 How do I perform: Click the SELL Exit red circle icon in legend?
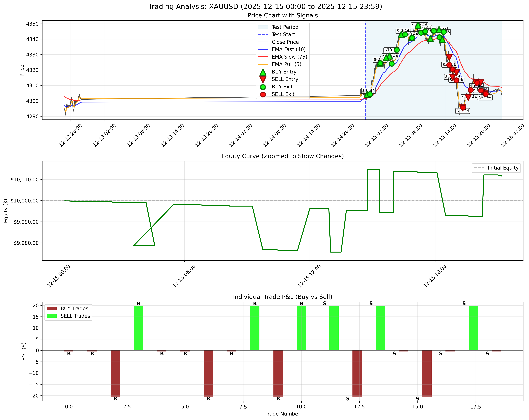pyautogui.click(x=263, y=94)
